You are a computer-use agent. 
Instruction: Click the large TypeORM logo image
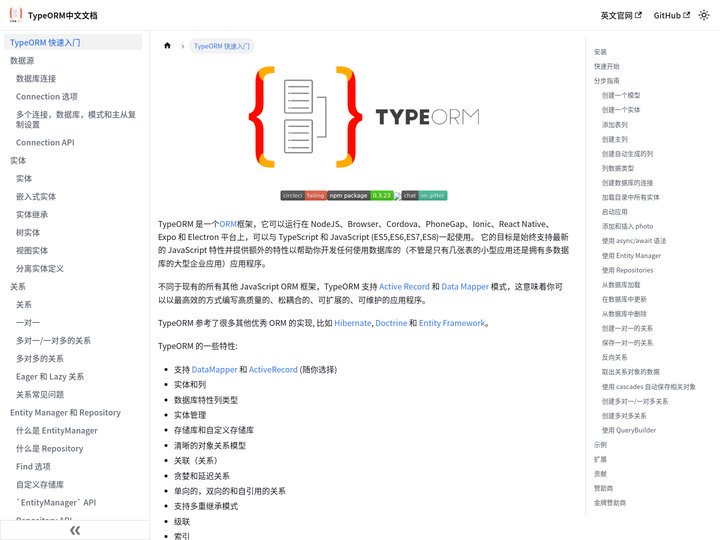[364, 117]
